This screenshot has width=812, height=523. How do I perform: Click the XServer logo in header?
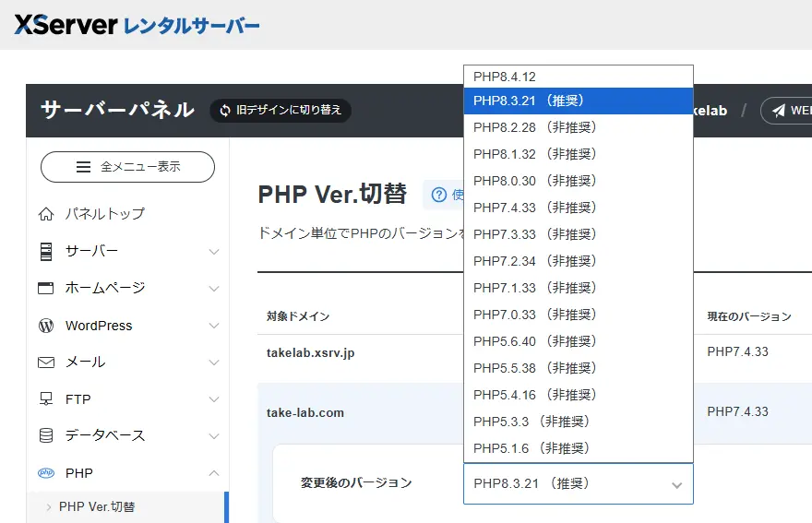coord(137,24)
